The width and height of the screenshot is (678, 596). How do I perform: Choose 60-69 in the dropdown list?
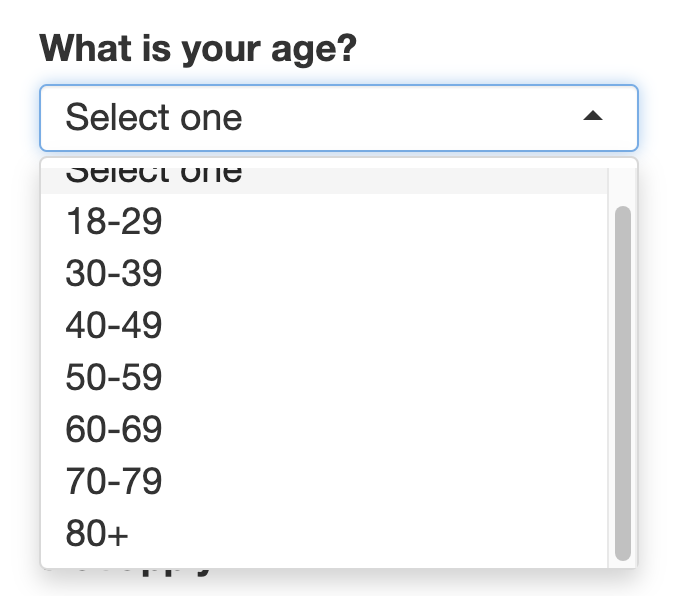[114, 429]
